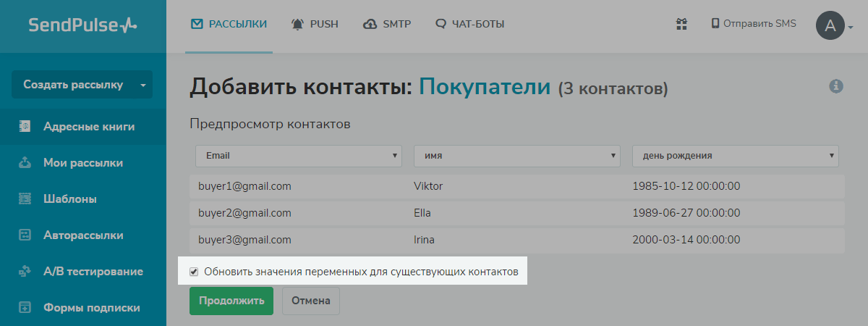Open the имя column dropdown

[517, 155]
